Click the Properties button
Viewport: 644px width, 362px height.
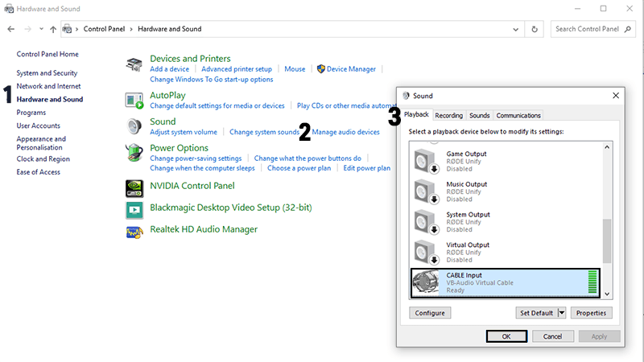coord(592,313)
